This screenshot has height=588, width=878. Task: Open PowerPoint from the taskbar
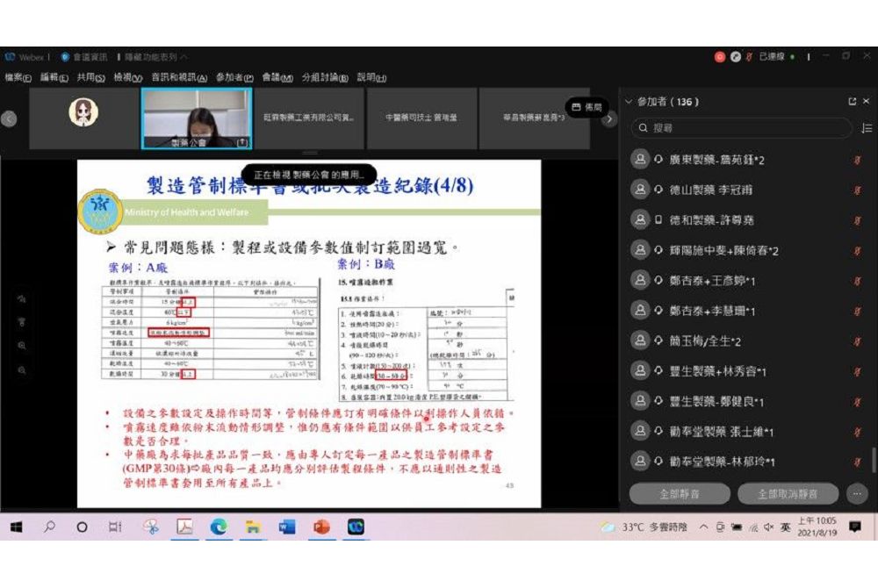point(320,527)
